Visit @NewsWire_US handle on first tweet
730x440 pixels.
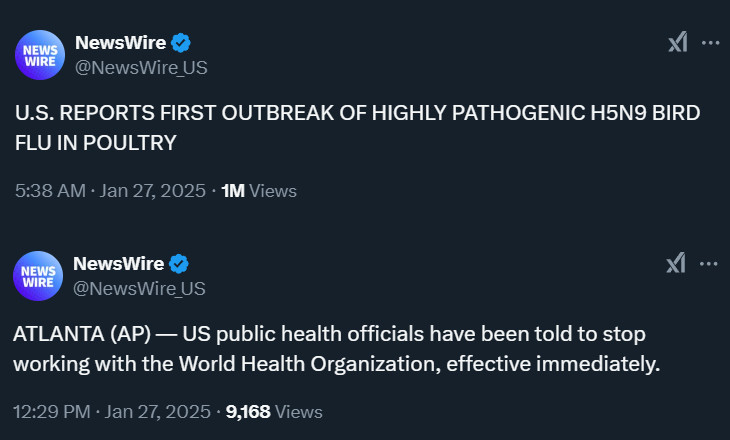(141, 68)
